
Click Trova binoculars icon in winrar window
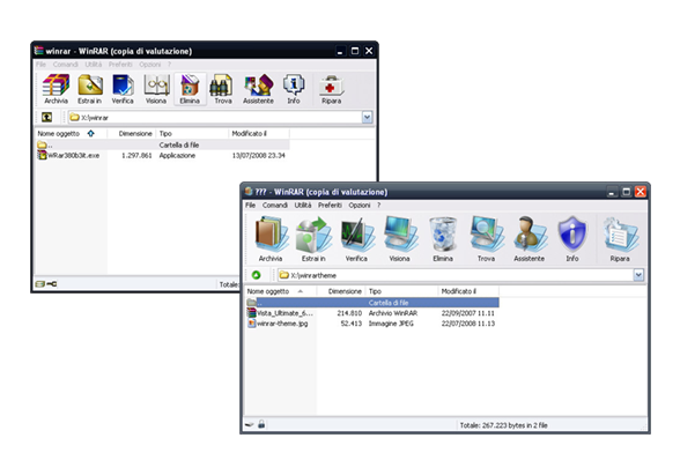pos(223,88)
